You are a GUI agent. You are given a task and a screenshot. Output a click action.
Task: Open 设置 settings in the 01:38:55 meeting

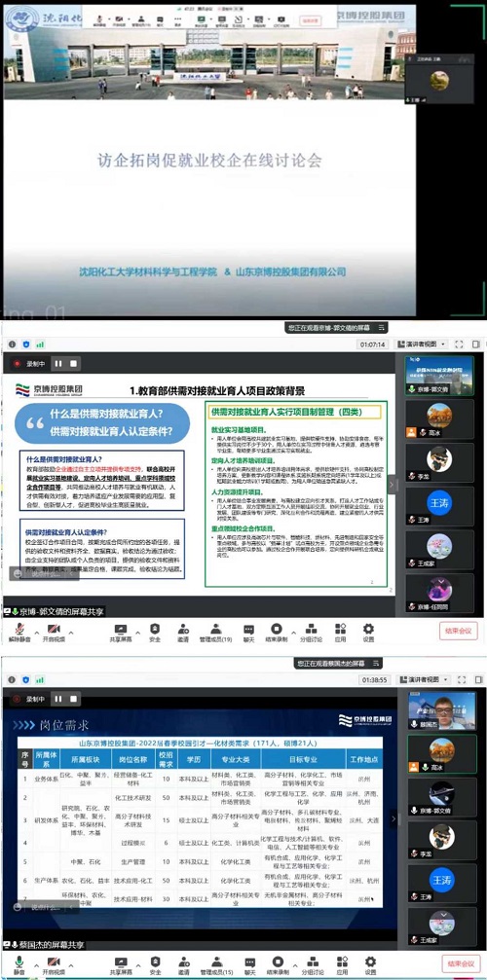[370, 965]
